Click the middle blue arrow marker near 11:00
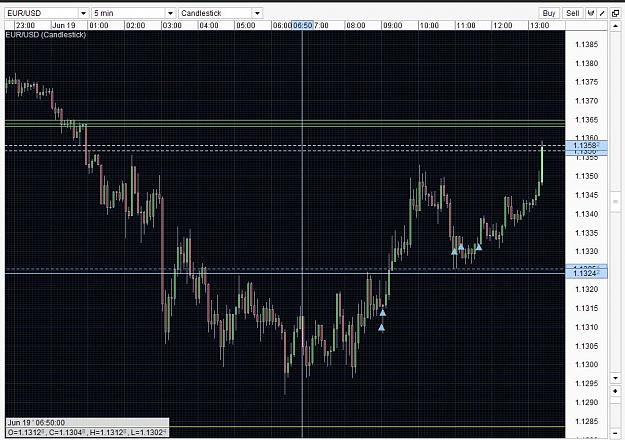The image size is (625, 440). click(461, 247)
